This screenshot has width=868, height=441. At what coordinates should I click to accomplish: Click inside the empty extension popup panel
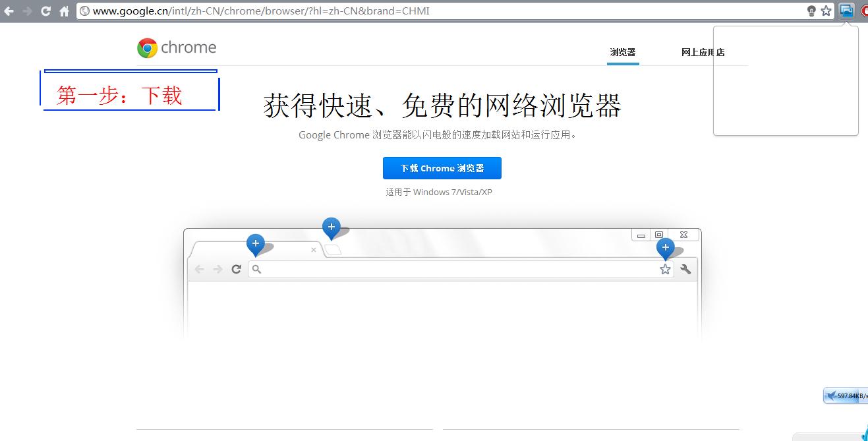coord(786,81)
